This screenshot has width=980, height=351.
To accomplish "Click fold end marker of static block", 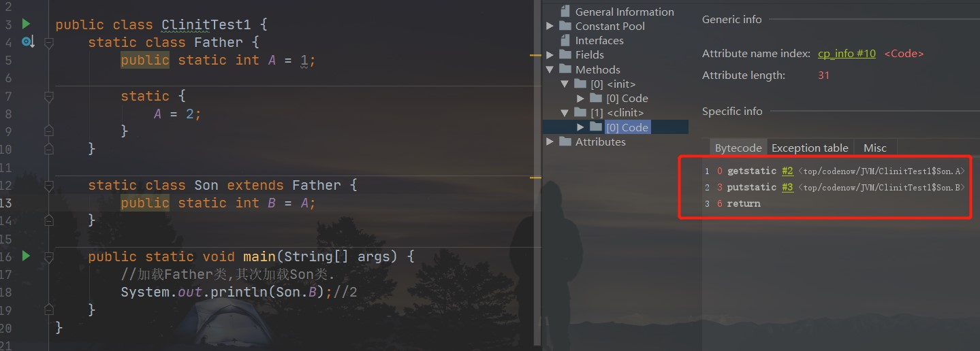I will click(x=48, y=131).
